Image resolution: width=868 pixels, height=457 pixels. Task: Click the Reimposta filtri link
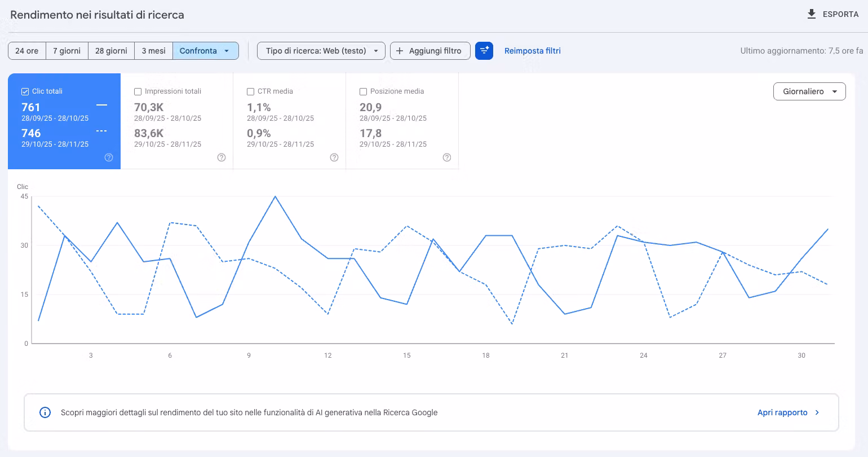click(x=533, y=51)
